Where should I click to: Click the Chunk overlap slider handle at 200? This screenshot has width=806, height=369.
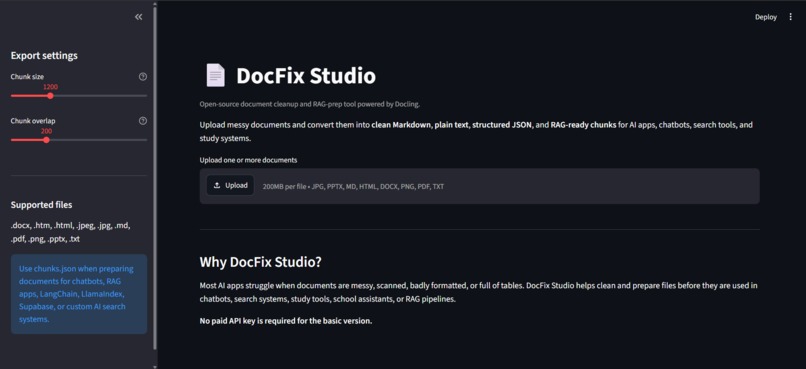point(46,140)
